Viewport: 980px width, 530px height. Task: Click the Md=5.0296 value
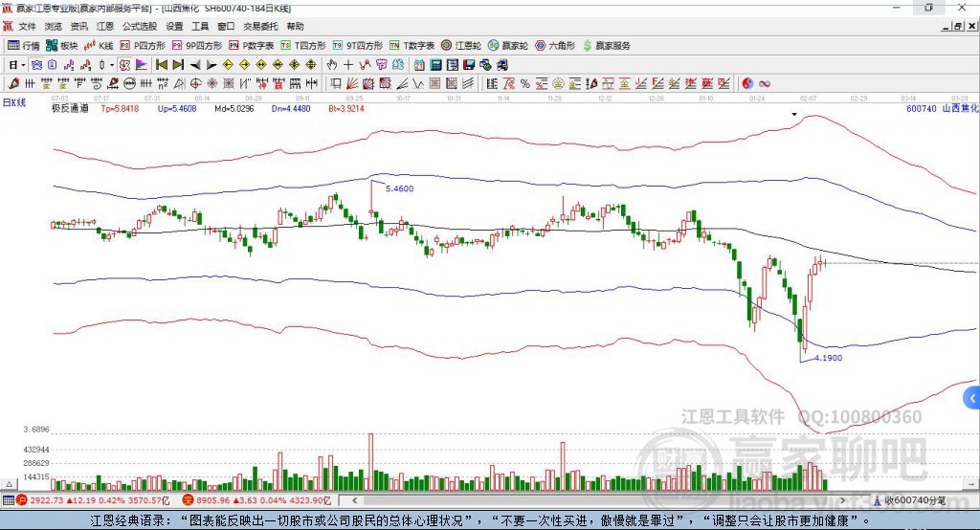[234, 108]
